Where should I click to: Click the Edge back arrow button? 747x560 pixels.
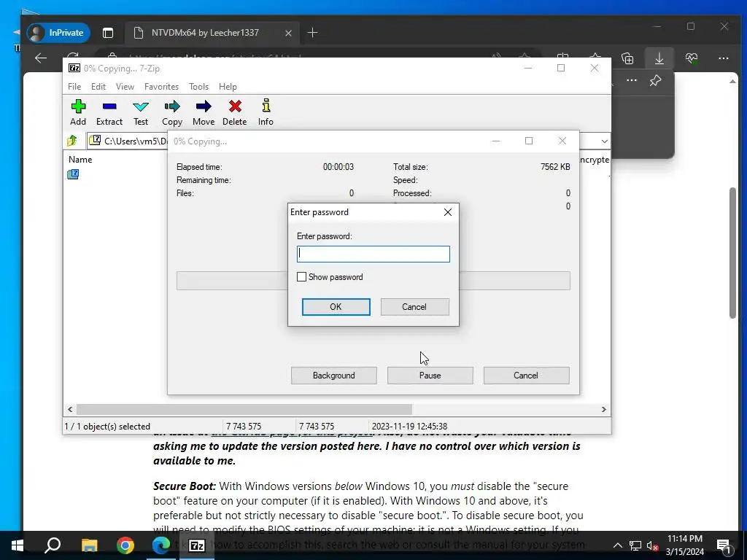(41, 58)
